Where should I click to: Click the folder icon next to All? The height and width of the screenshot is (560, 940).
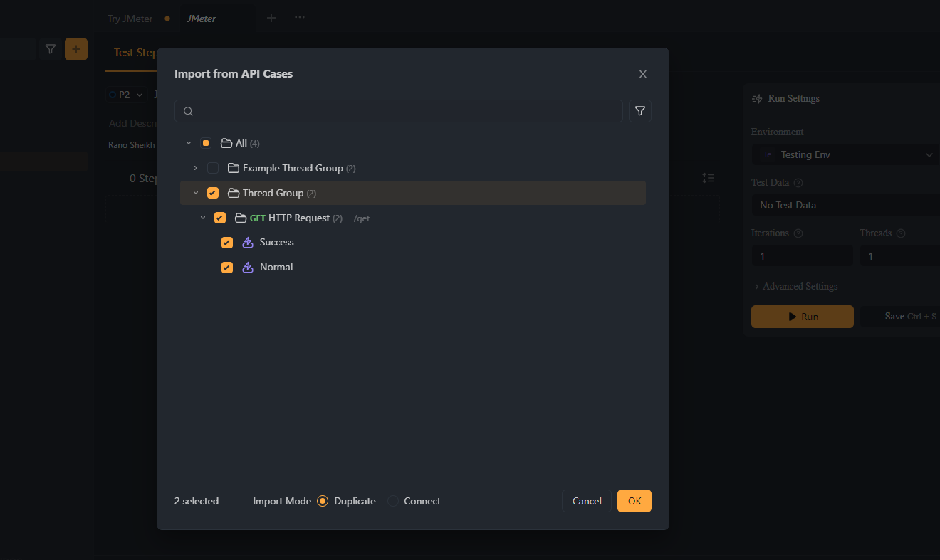click(226, 143)
